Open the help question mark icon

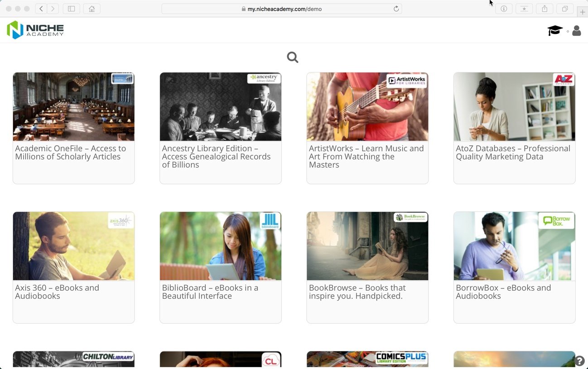coord(579,360)
